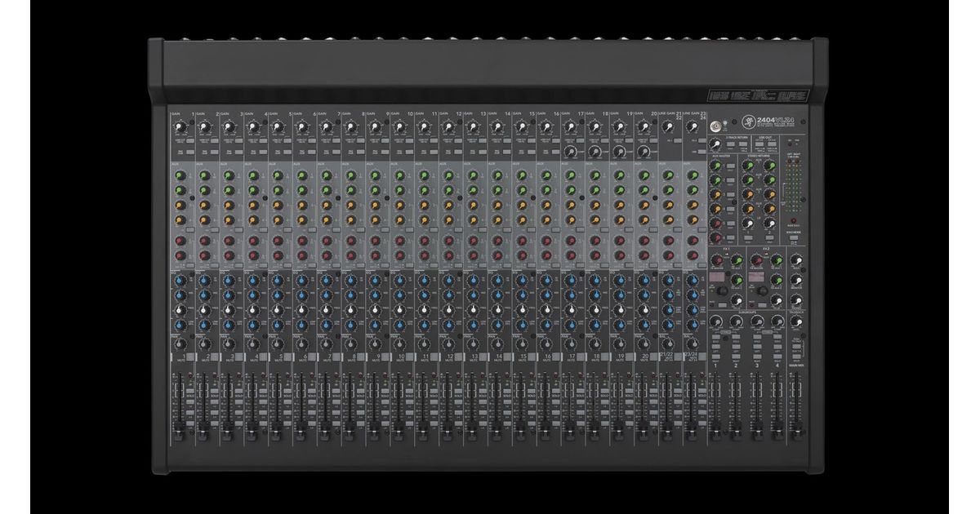Screen dimensions: 980x514
Task: Click channel 5 green aux 1 knob
Action: (278, 174)
